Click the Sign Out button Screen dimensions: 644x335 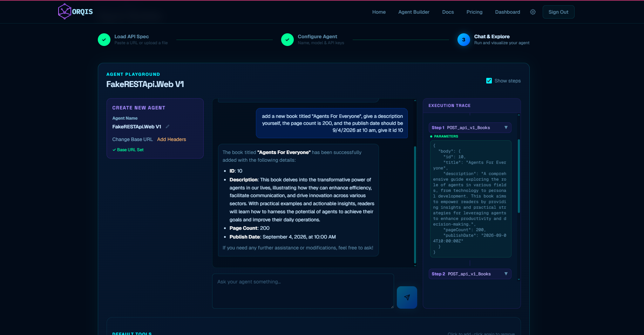click(x=558, y=12)
